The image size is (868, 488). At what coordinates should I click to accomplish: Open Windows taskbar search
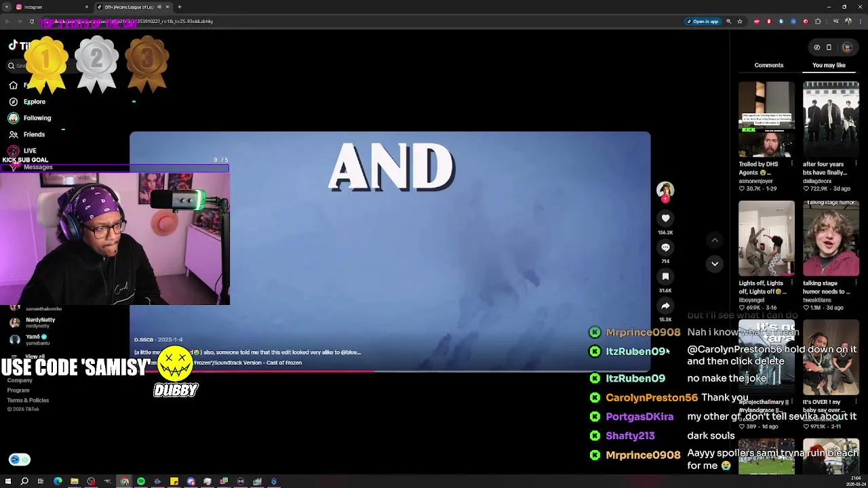[x=24, y=481]
